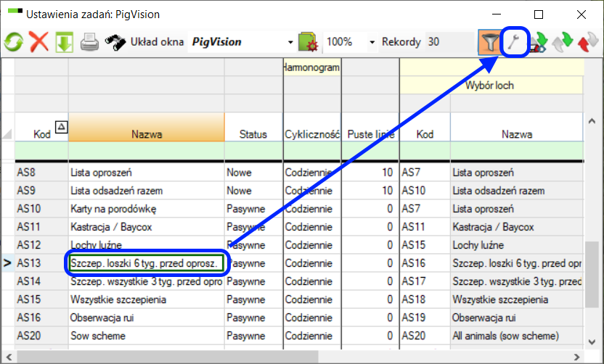Click the 'Codziennie' cell in row AS15
Screen dimensions: 604x364
(x=312, y=299)
